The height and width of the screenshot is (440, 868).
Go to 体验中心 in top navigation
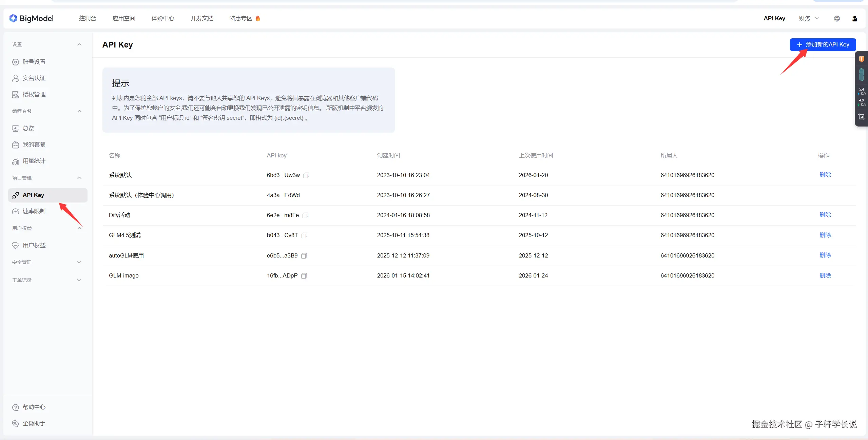[x=163, y=18]
